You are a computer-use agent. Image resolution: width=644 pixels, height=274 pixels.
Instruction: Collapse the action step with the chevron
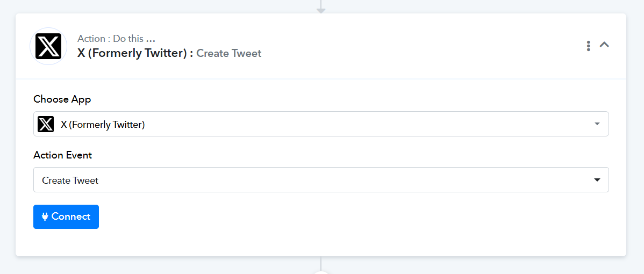coord(604,45)
